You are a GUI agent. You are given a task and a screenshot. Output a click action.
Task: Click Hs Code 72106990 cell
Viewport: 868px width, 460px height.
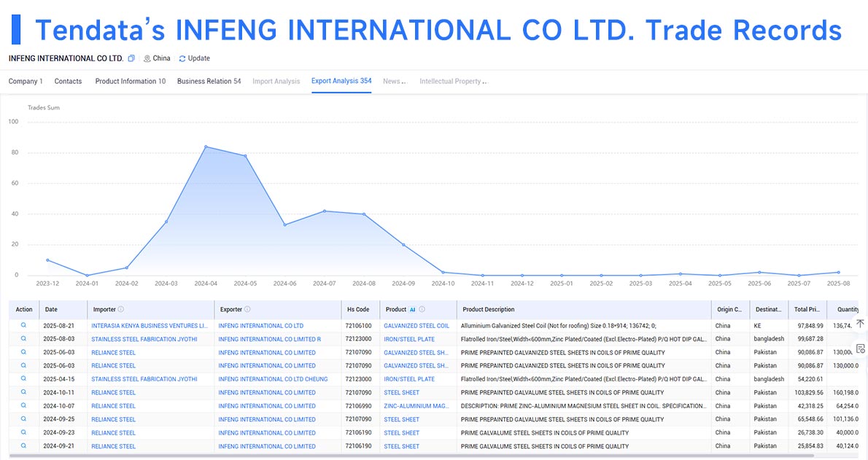click(359, 406)
